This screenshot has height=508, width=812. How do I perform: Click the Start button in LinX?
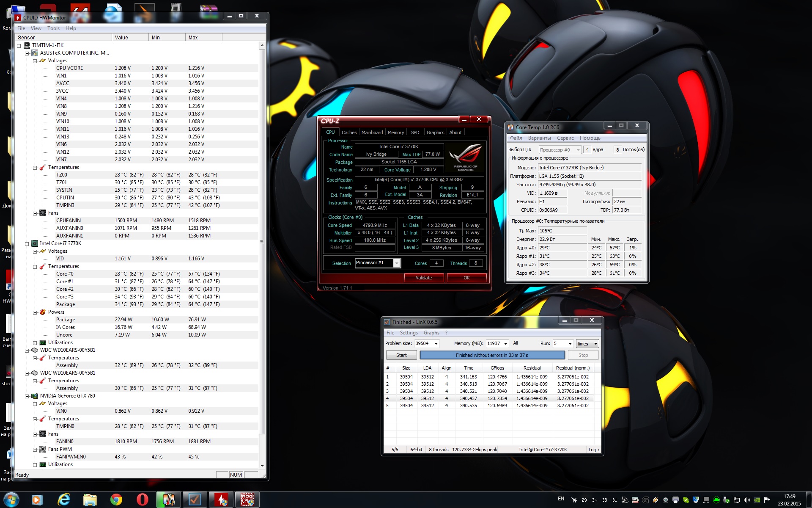(401, 355)
